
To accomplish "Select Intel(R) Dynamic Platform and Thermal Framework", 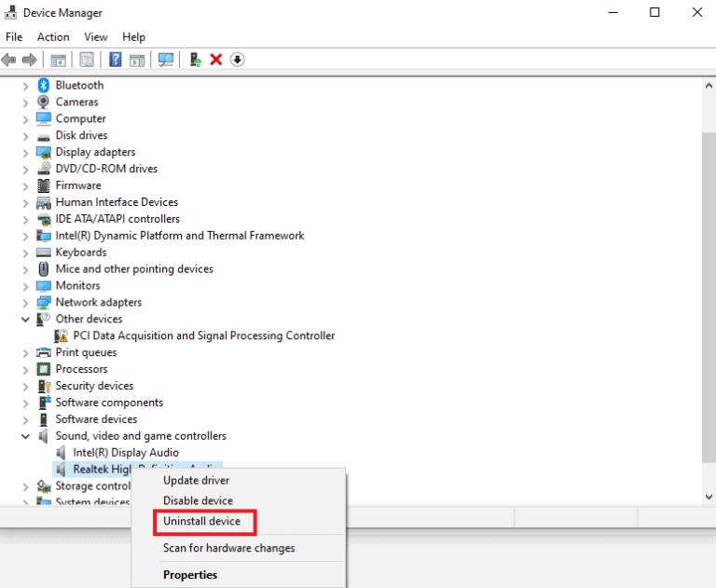I will click(x=180, y=236).
